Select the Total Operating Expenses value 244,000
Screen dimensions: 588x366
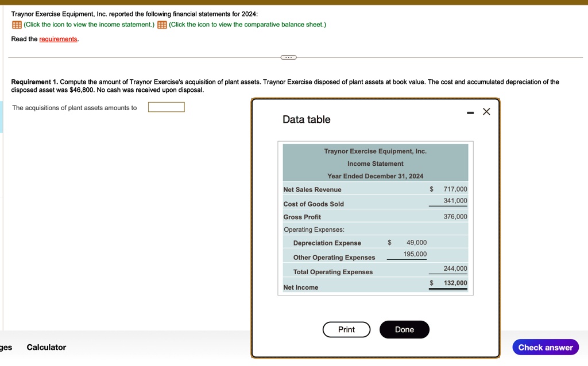coord(455,268)
